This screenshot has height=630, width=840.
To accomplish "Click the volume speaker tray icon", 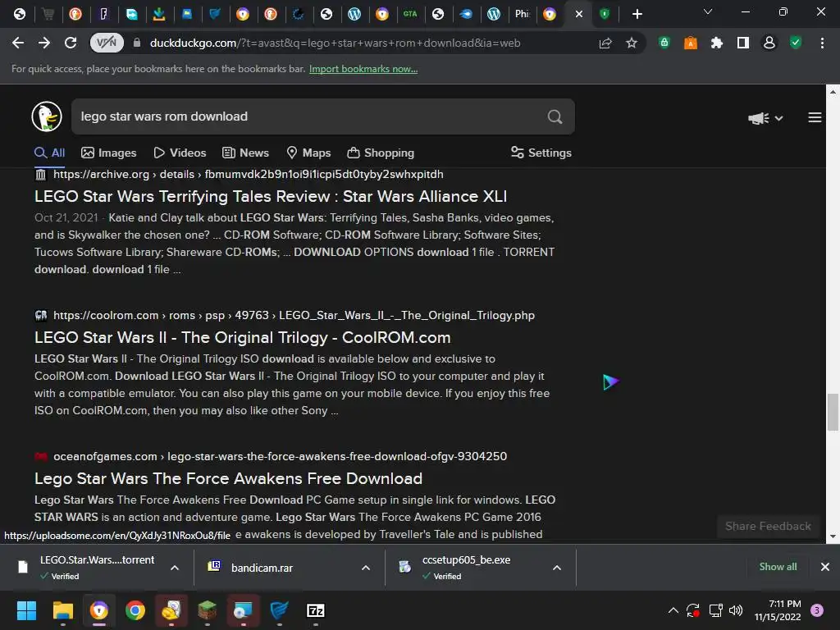I will pyautogui.click(x=736, y=610).
